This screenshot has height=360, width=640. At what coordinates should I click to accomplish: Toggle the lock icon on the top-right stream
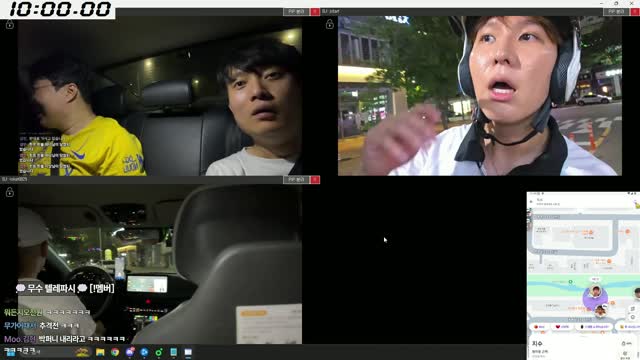pyautogui.click(x=329, y=25)
